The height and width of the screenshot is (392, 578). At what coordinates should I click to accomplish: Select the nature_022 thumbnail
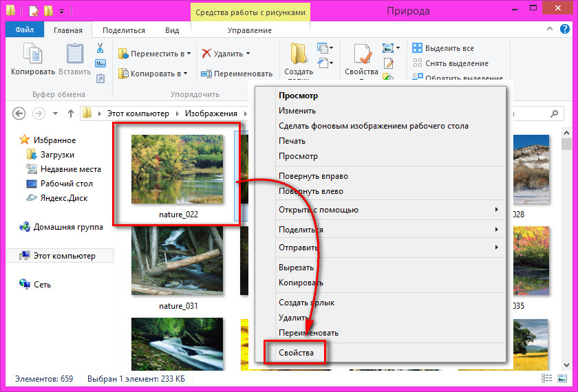(178, 169)
